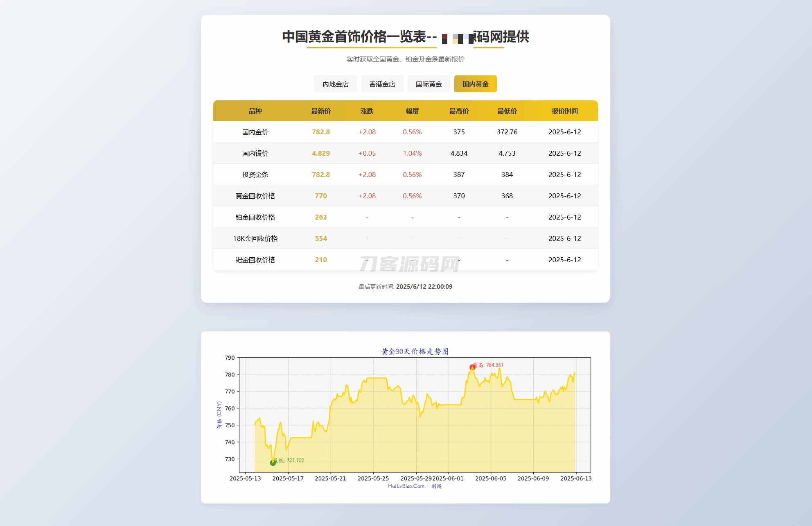Image resolution: width=812 pixels, height=526 pixels.
Task: Click the 4.829 silver price
Action: coord(321,153)
